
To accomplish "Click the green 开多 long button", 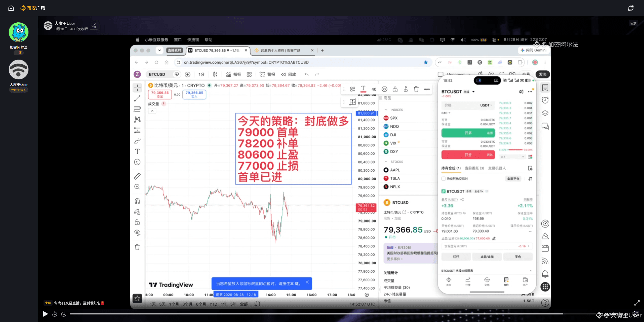I will [x=468, y=133].
